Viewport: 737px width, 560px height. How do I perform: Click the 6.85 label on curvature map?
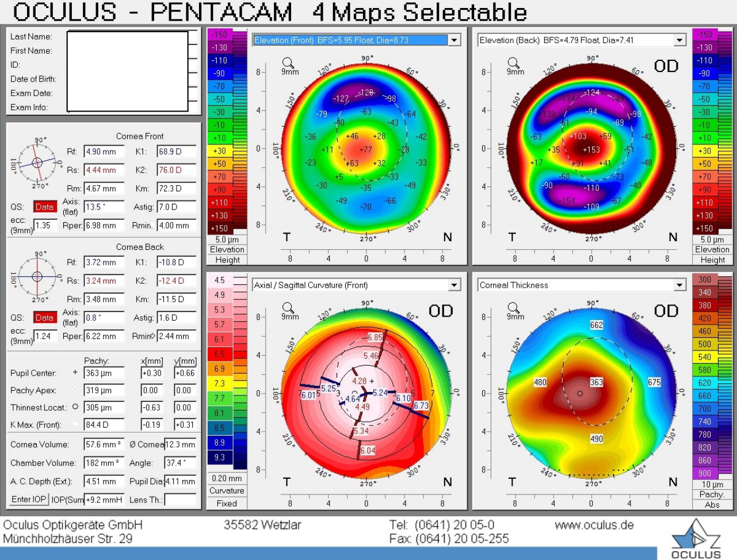[375, 337]
